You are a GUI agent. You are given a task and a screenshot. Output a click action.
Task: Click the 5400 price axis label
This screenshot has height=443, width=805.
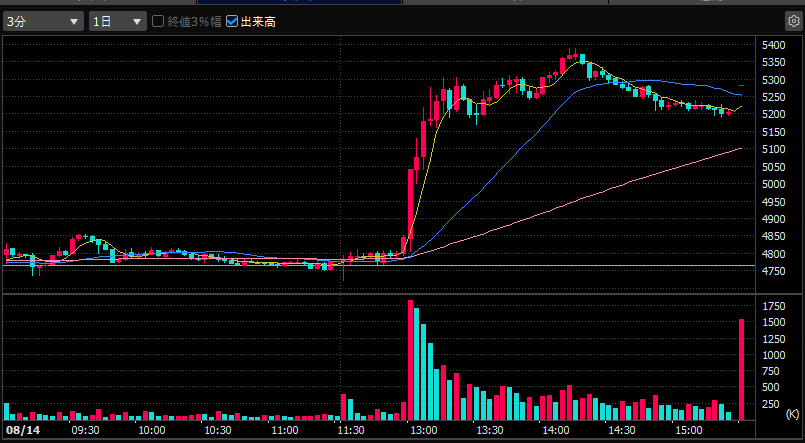pyautogui.click(x=773, y=45)
